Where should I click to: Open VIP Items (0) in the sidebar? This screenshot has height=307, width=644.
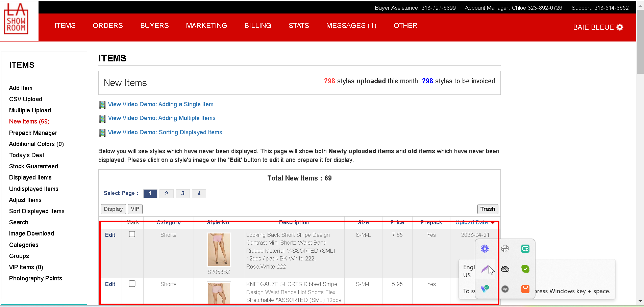tap(26, 267)
